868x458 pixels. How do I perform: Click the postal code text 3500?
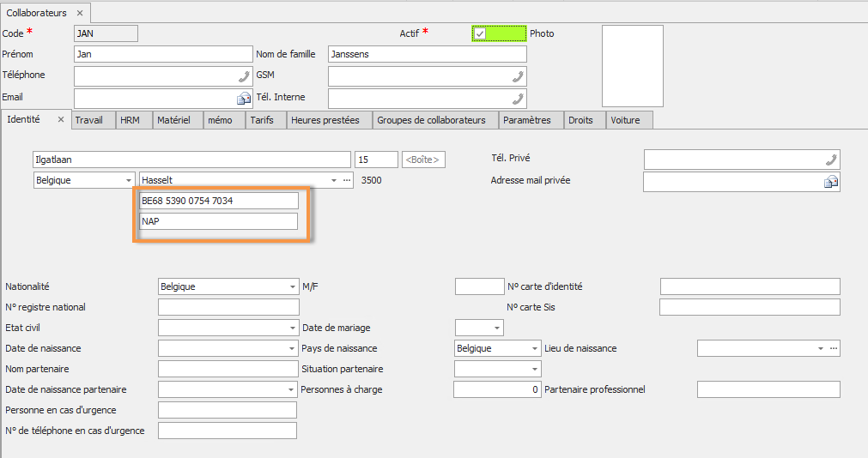(x=372, y=180)
